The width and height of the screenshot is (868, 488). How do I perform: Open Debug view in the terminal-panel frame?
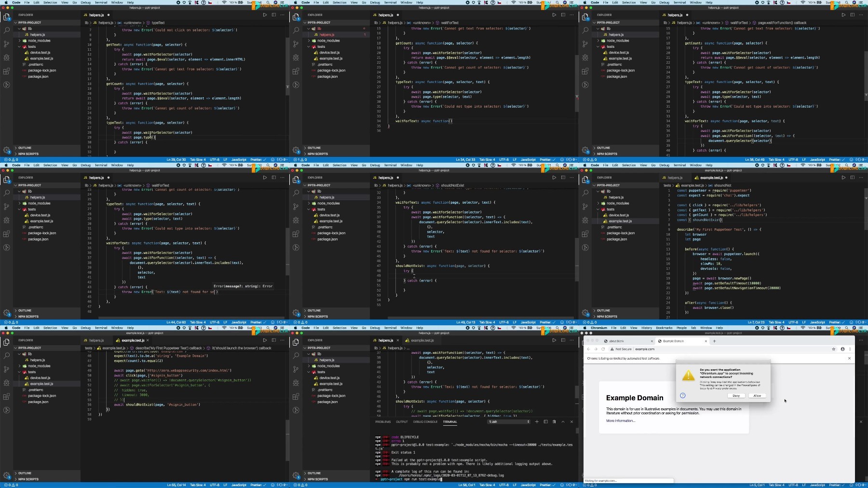pos(296,383)
